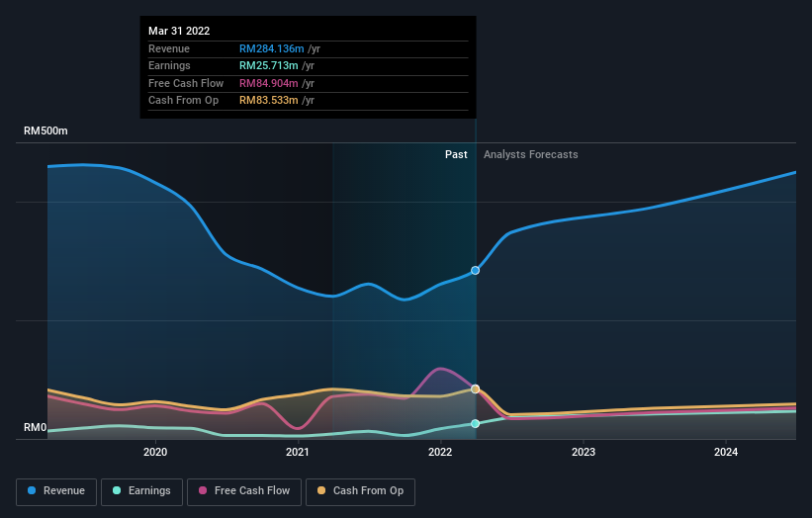Toggle the Free Cash Flow legend series

(x=244, y=491)
